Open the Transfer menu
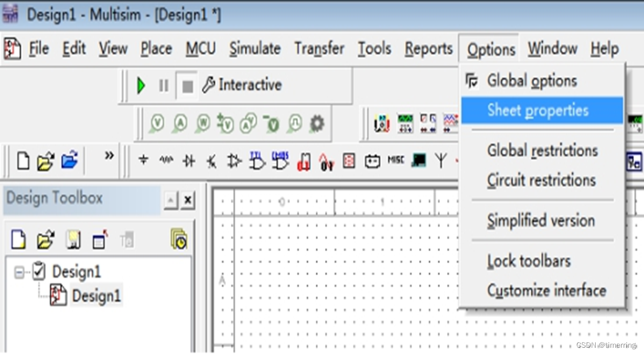Image resolution: width=644 pixels, height=354 pixels. coord(319,49)
